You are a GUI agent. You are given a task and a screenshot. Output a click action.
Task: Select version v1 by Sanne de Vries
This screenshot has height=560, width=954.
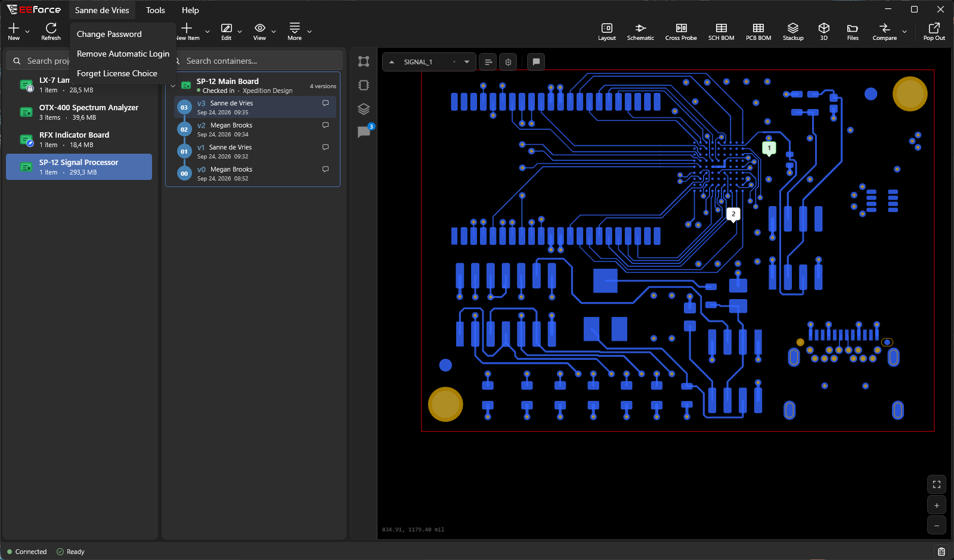click(255, 151)
